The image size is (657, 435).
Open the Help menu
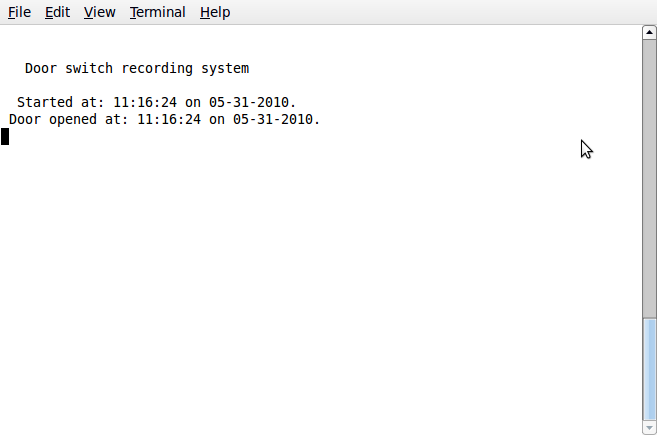click(x=215, y=12)
